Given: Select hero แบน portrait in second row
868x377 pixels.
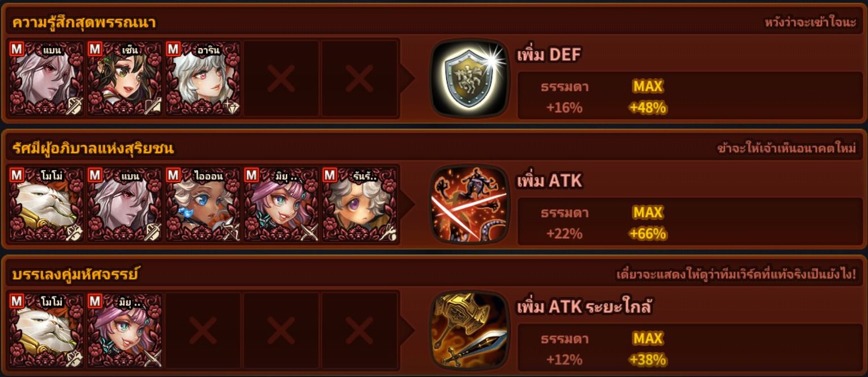Looking at the screenshot, I should click(x=125, y=204).
